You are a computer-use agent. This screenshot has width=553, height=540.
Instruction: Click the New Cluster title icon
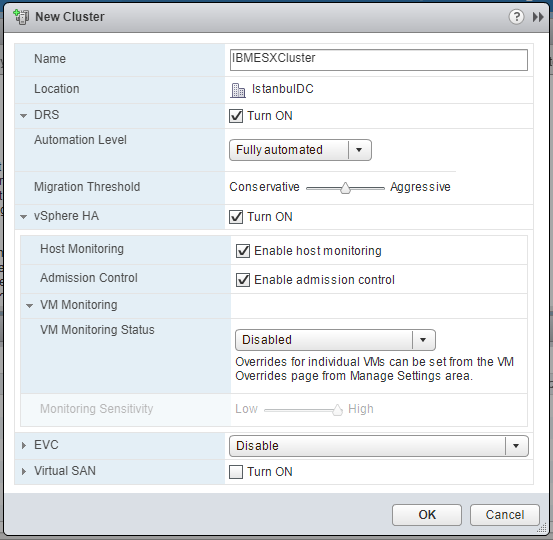point(21,17)
